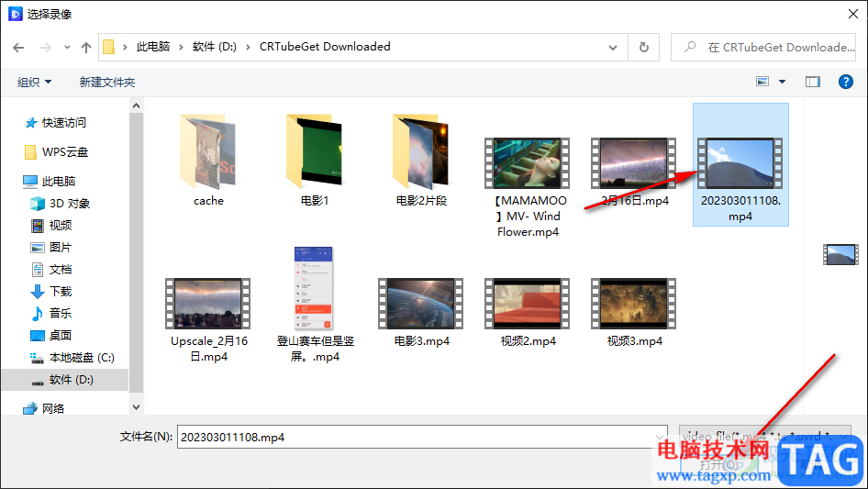Change view layout icon
868x489 pixels.
(762, 82)
